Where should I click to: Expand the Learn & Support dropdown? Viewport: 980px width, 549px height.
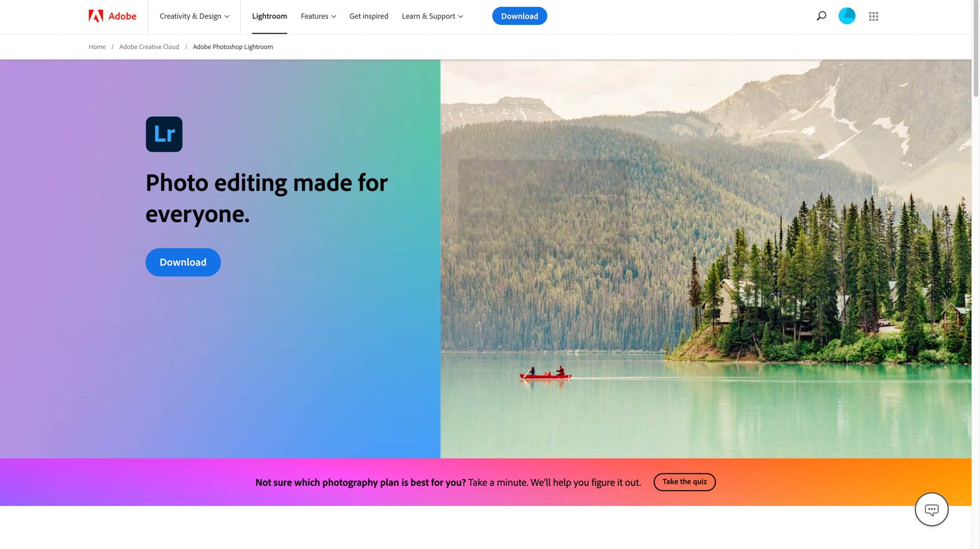(x=432, y=16)
